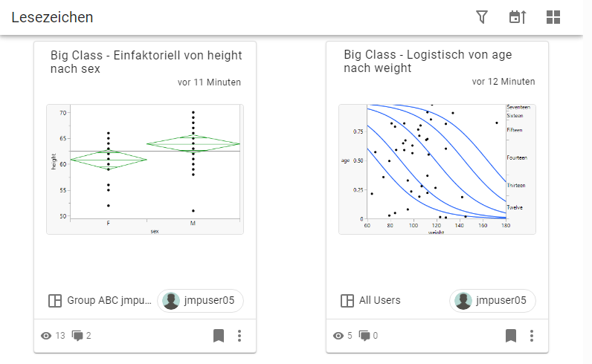Open the logistic age by weight thumbnail
The image size is (592, 364).
437,169
